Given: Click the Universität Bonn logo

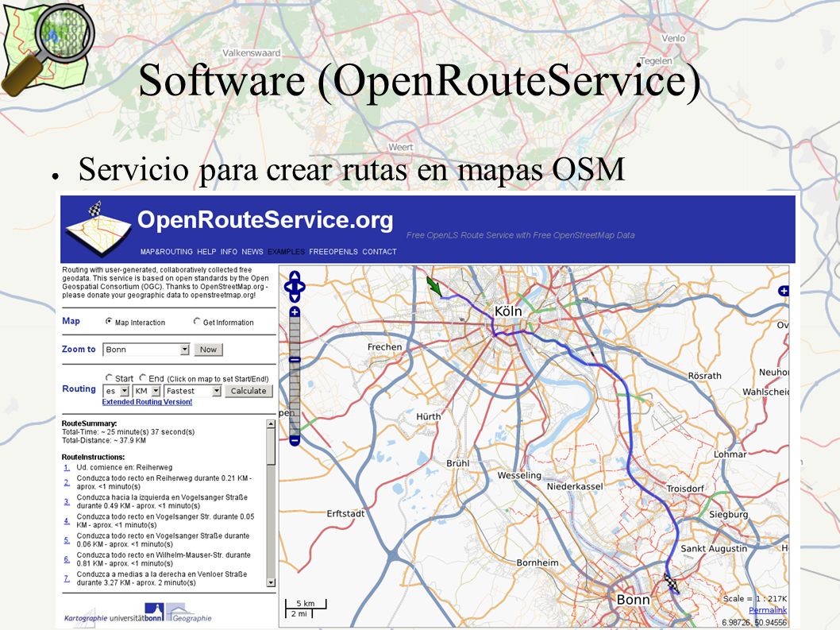Looking at the screenshot, I should pos(136,614).
